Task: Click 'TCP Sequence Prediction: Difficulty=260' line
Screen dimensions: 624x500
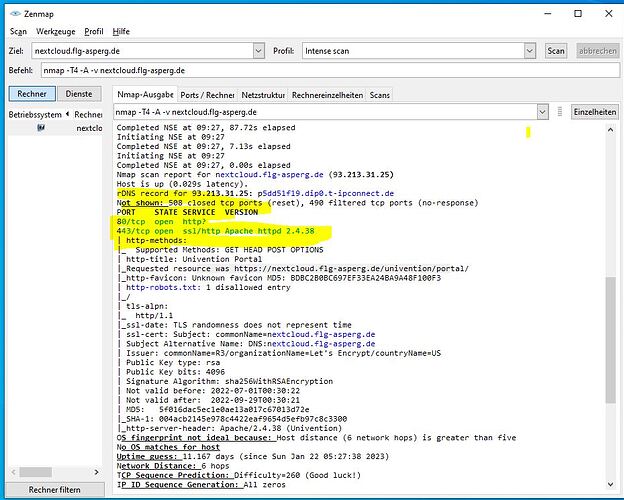Action: pos(239,475)
